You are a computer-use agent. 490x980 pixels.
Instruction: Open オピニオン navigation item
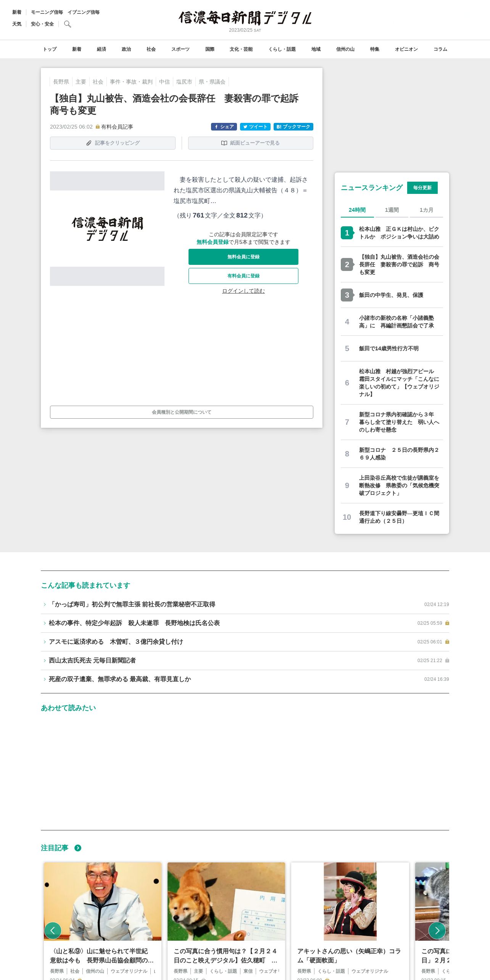coord(406,49)
